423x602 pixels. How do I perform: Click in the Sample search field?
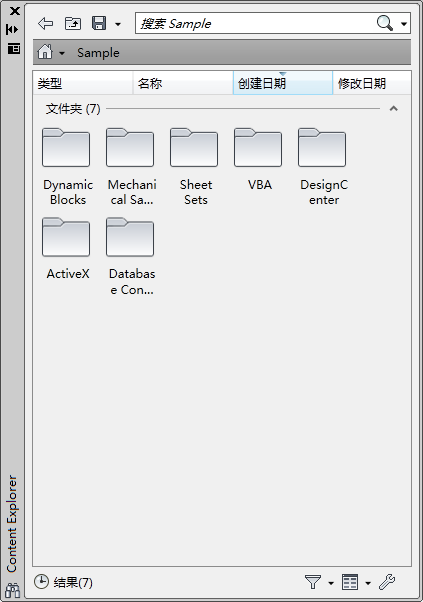pyautogui.click(x=255, y=23)
